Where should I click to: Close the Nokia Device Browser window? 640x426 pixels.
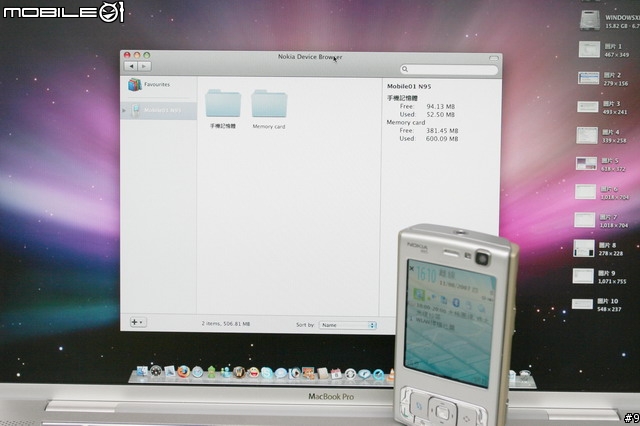click(x=127, y=55)
